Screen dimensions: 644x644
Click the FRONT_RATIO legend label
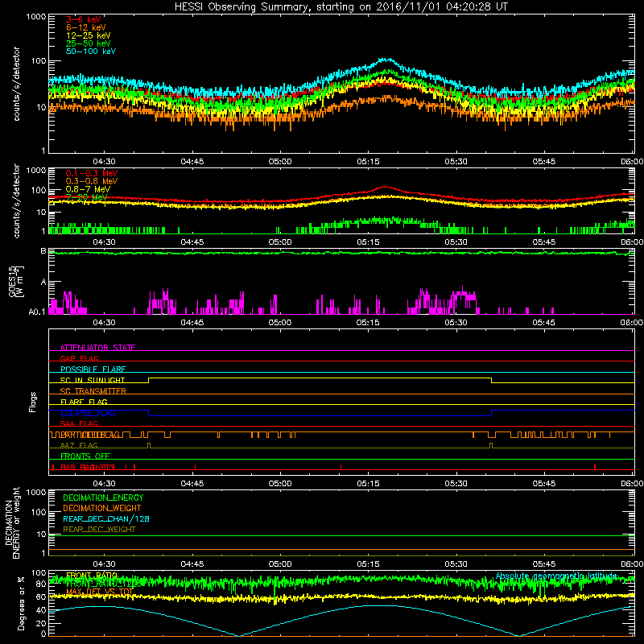(x=92, y=576)
